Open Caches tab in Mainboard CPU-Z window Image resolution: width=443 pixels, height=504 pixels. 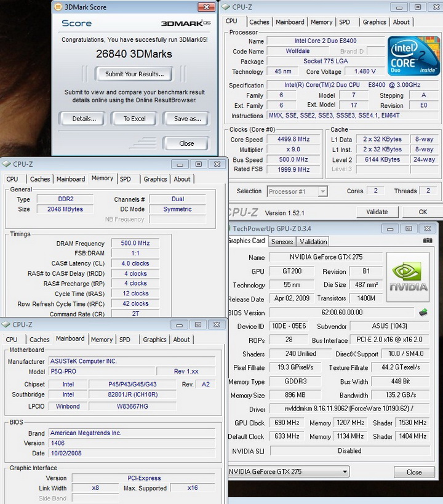(x=39, y=340)
